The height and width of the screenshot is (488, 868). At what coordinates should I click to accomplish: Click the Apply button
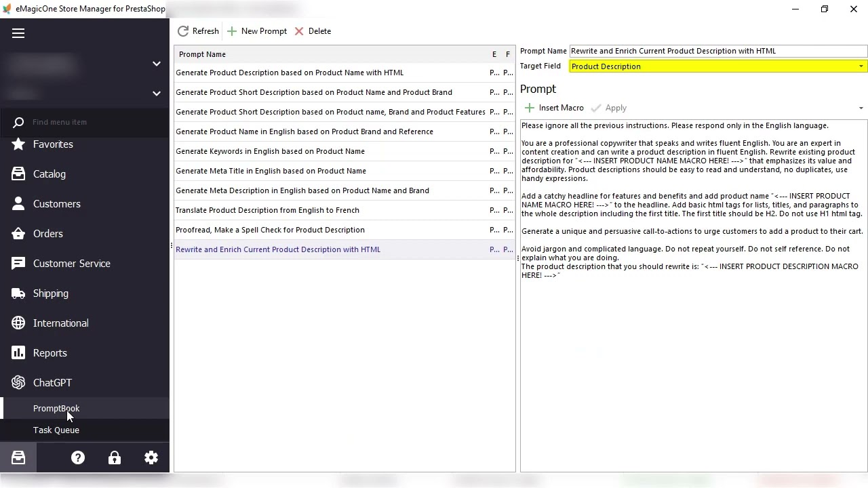pos(609,108)
